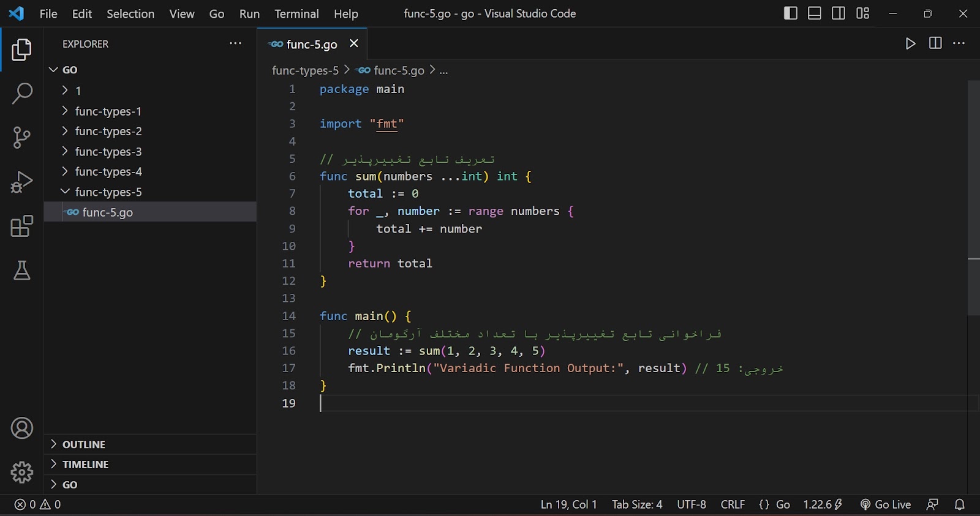The width and height of the screenshot is (980, 516).
Task: Open the Run menu
Action: pyautogui.click(x=249, y=13)
